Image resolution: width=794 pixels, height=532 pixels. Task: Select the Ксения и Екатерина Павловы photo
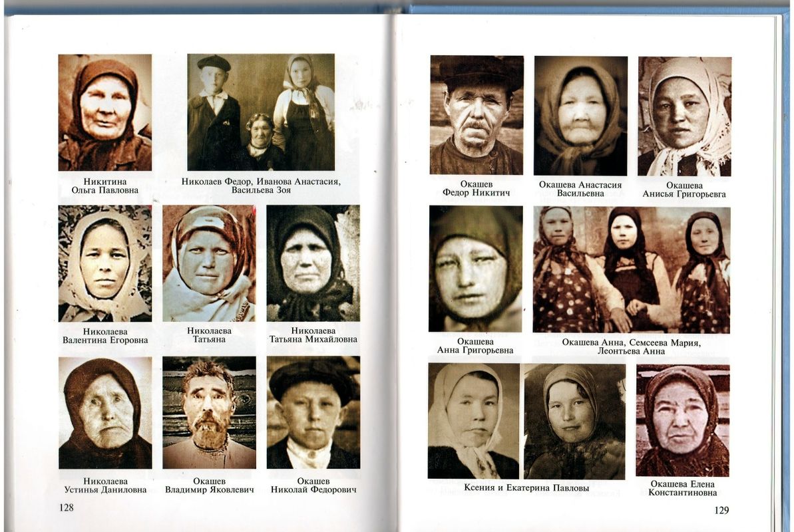point(526,421)
